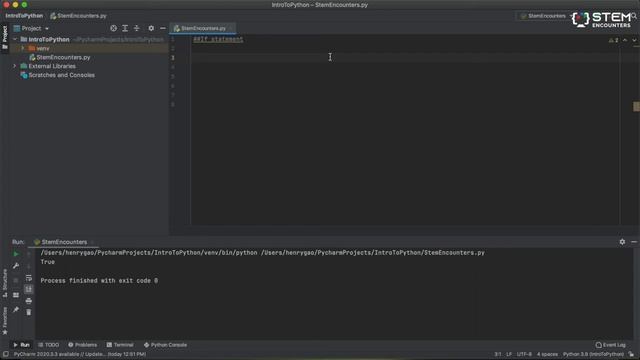The height and width of the screenshot is (360, 640).
Task: Open the Project view dropdown
Action: tap(31, 28)
